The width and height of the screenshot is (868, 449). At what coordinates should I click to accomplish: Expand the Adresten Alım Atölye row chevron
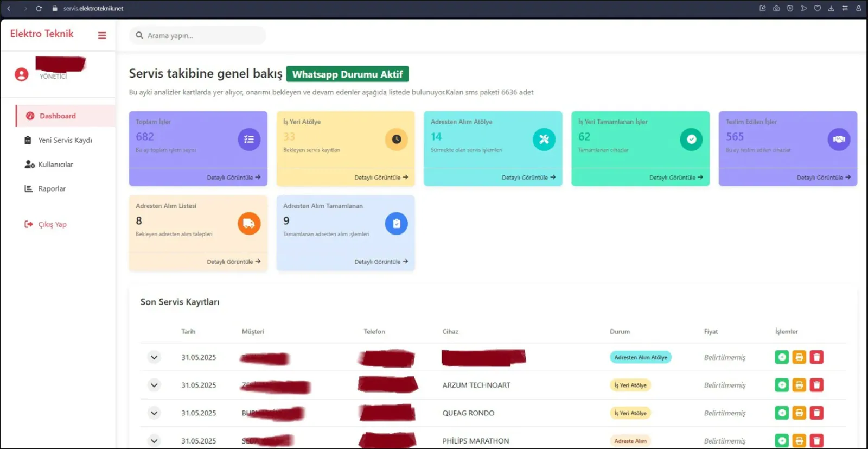154,357
